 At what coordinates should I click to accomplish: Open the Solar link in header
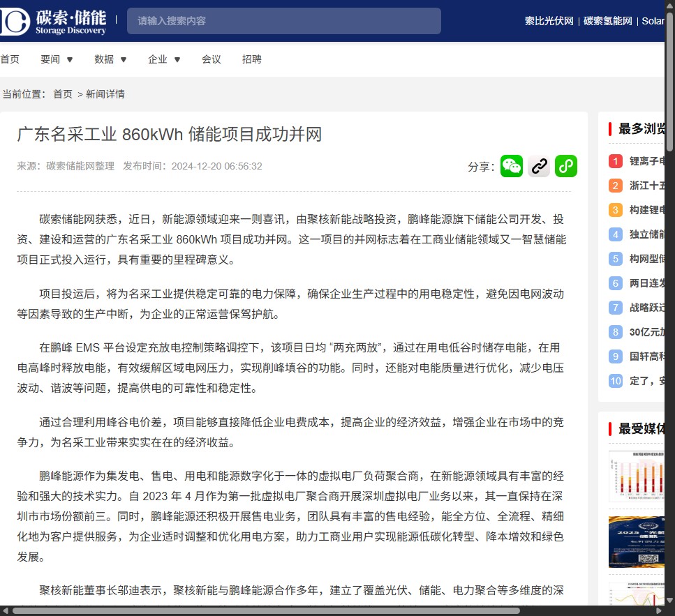point(653,21)
